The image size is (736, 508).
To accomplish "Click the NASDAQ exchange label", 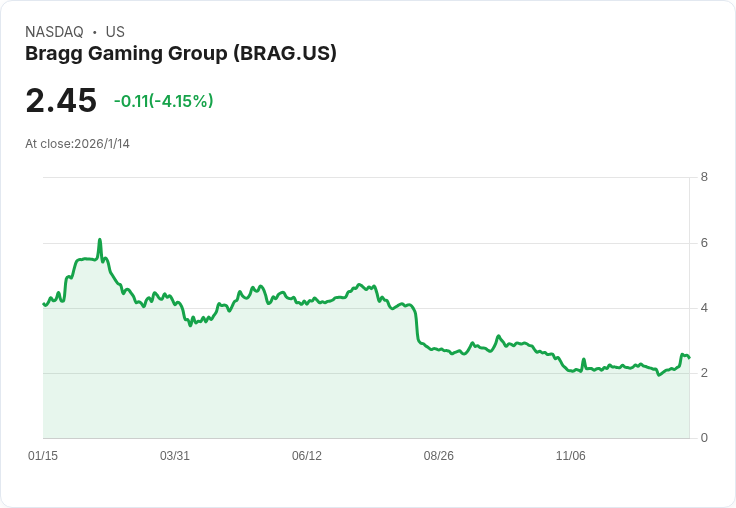I will (x=54, y=32).
